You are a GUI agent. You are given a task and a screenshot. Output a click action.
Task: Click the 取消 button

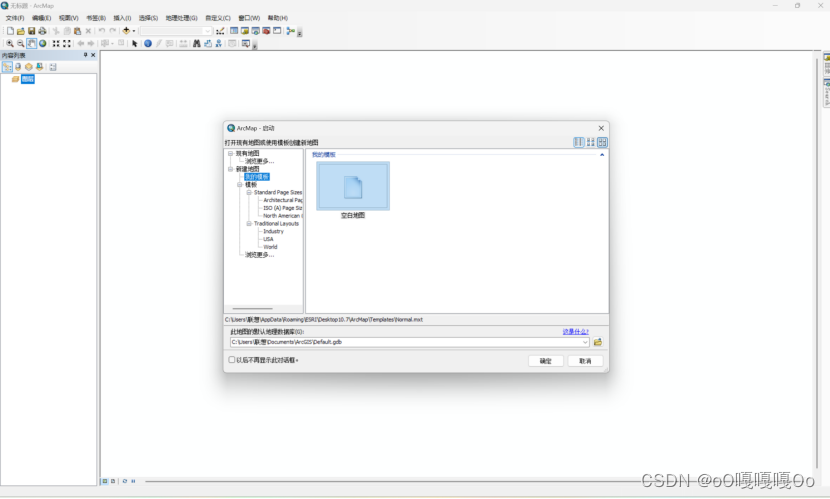585,361
